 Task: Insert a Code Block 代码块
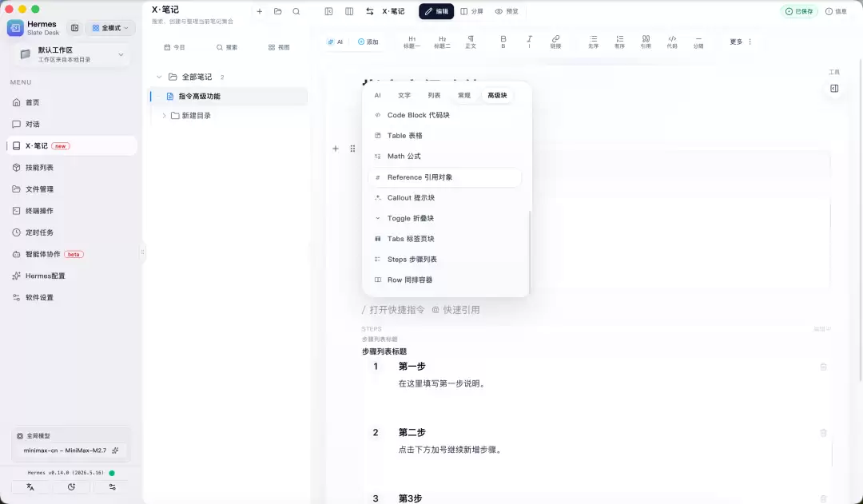(x=444, y=115)
